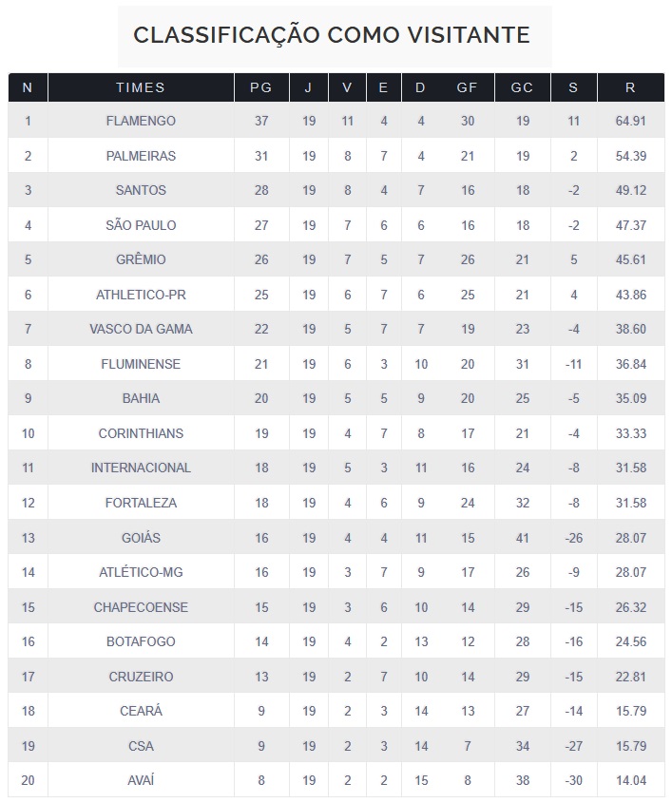The image size is (672, 803).
Task: Click the Avaí team name
Action: click(x=141, y=780)
